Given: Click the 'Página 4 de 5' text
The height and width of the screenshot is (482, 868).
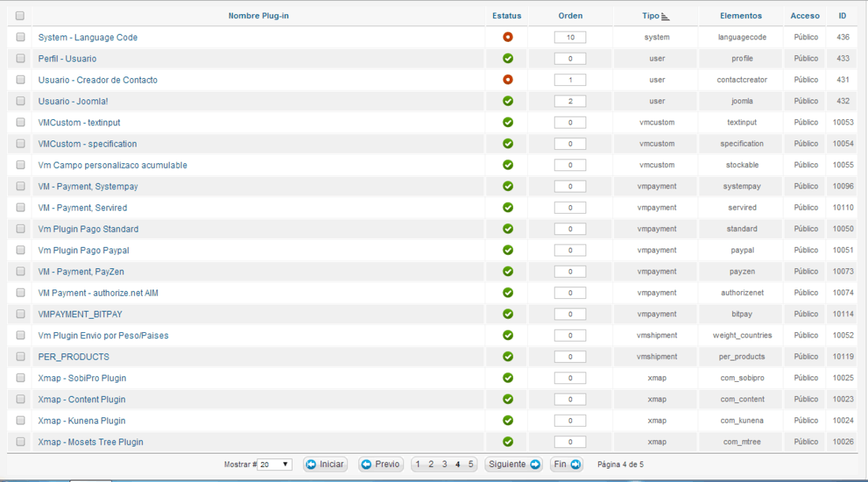Looking at the screenshot, I should coord(620,465).
